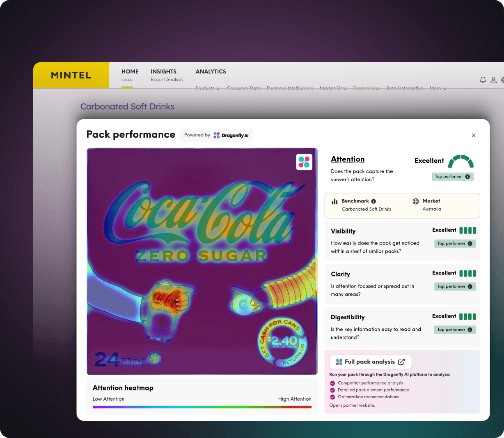Click external link icon in Full pack analysis
Image resolution: width=504 pixels, height=438 pixels.
[401, 362]
